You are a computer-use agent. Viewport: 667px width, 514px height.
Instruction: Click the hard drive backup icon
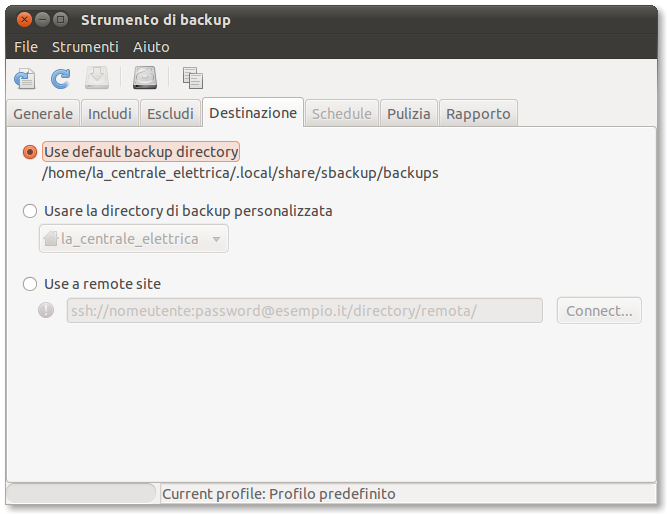click(x=146, y=78)
